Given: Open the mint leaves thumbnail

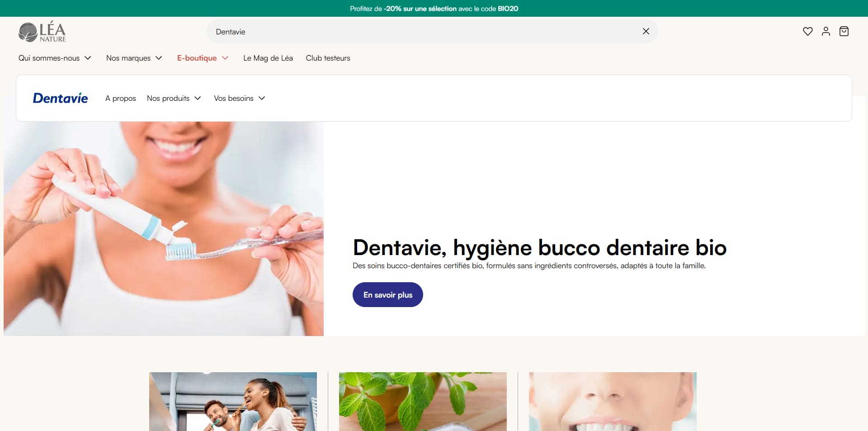Looking at the screenshot, I should 423,402.
